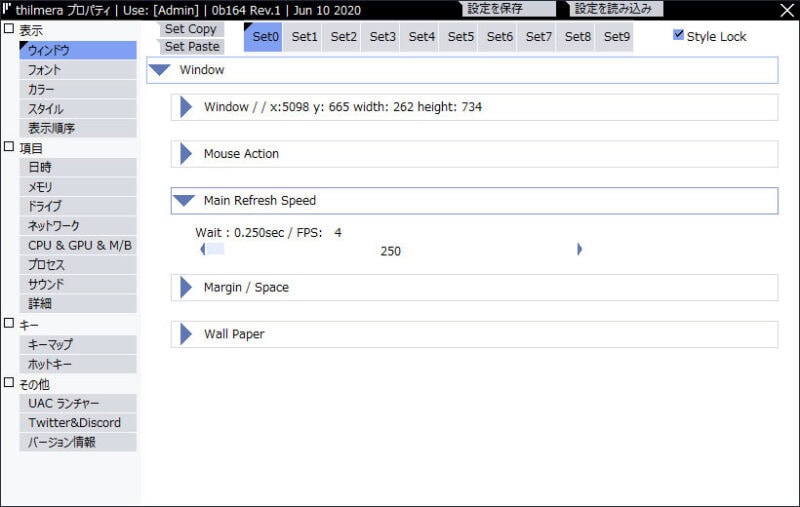Open UAC ランチャー in the sidebar

78,403
